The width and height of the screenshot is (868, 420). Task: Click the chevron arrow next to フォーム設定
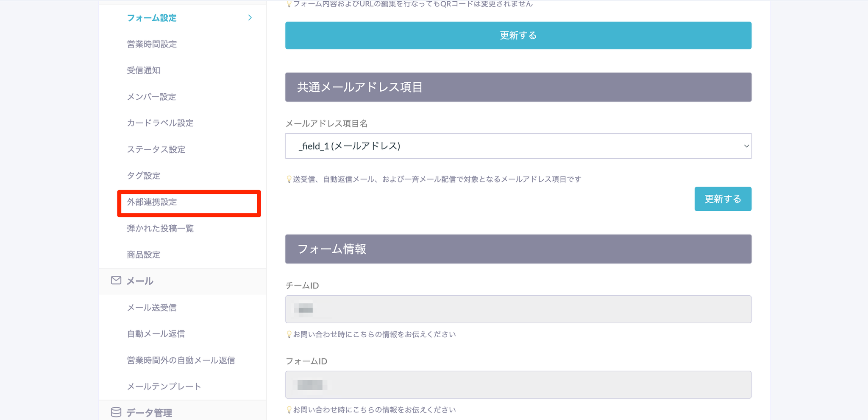[250, 18]
